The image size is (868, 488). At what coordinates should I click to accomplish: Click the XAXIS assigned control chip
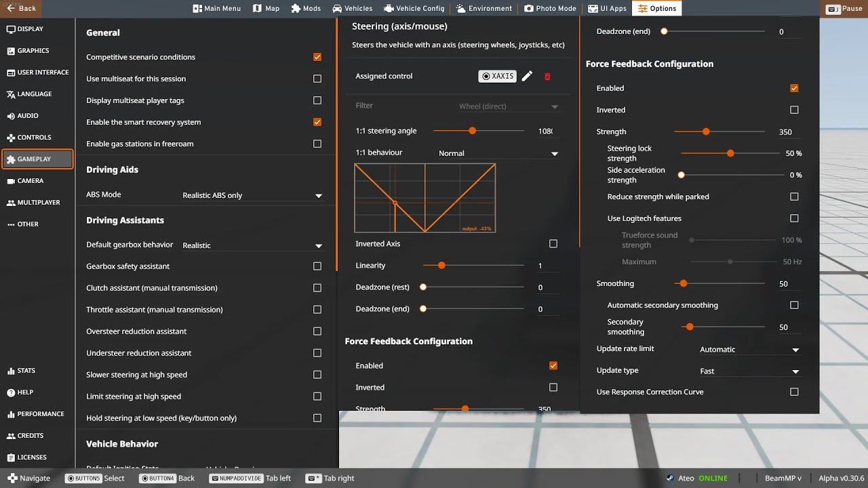(x=497, y=77)
